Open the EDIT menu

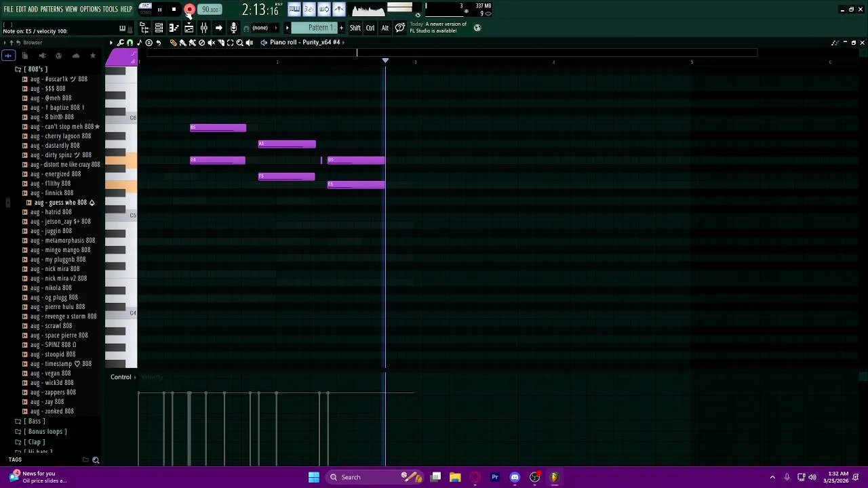coord(21,9)
